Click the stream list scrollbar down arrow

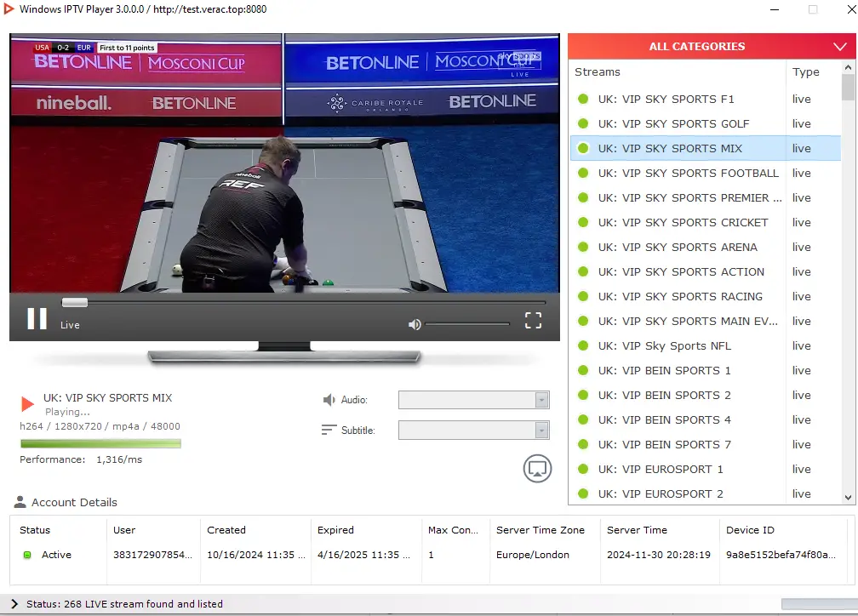[848, 497]
